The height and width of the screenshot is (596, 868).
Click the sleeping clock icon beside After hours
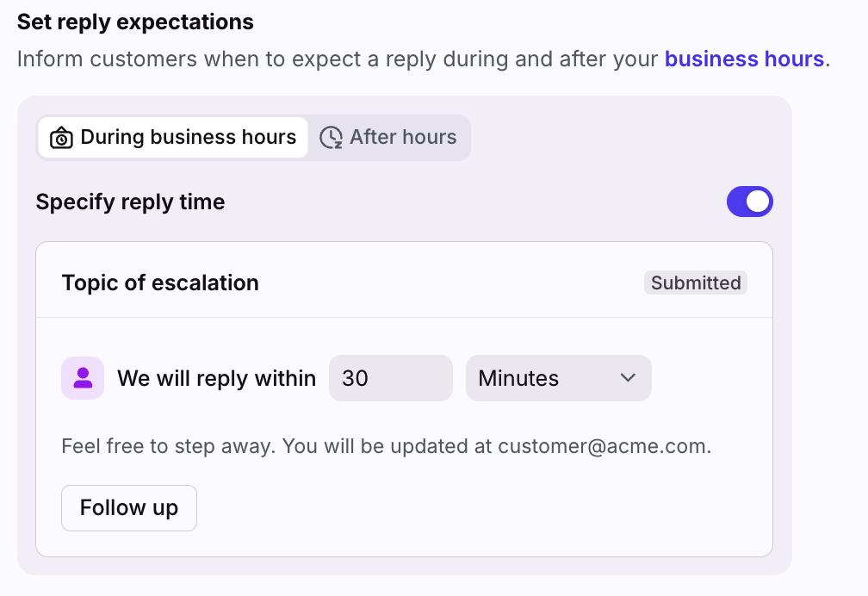[x=331, y=137]
